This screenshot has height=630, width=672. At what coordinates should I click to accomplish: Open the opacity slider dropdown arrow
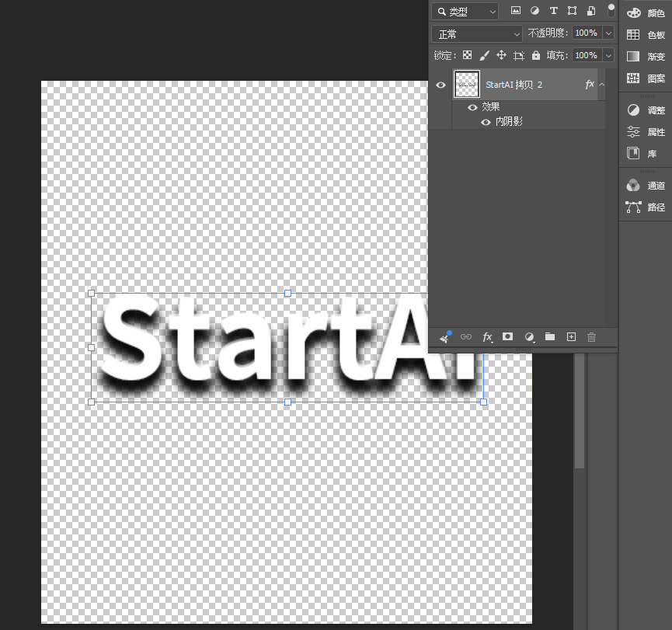pyautogui.click(x=608, y=33)
